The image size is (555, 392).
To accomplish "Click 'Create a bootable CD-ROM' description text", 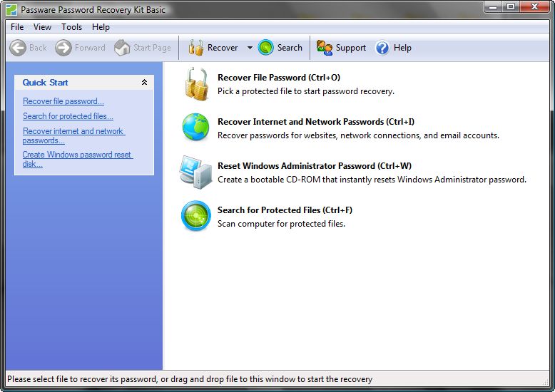I will click(x=372, y=180).
